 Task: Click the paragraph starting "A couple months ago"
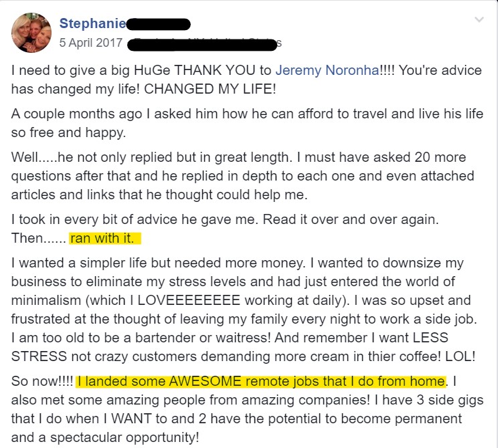pos(247,123)
